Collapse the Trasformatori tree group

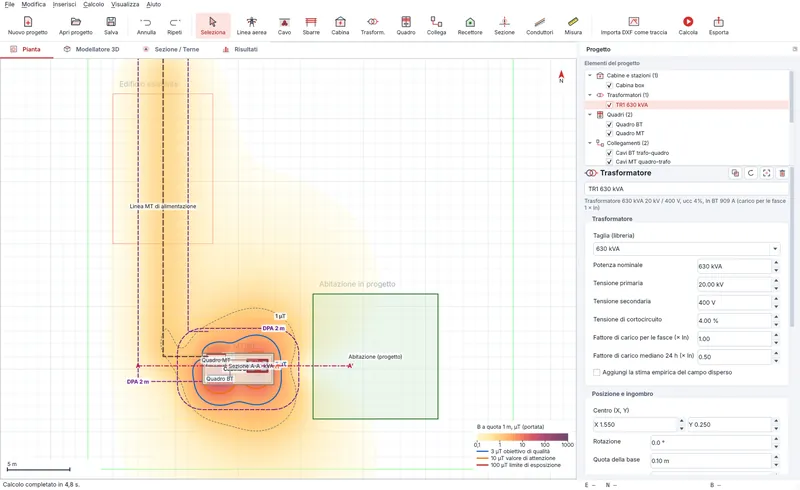click(590, 95)
